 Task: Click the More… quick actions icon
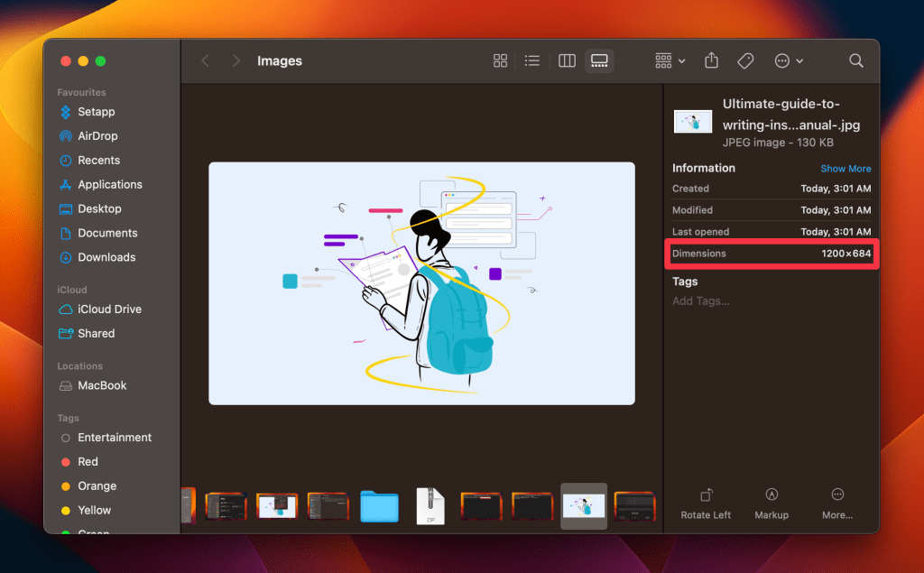click(837, 504)
